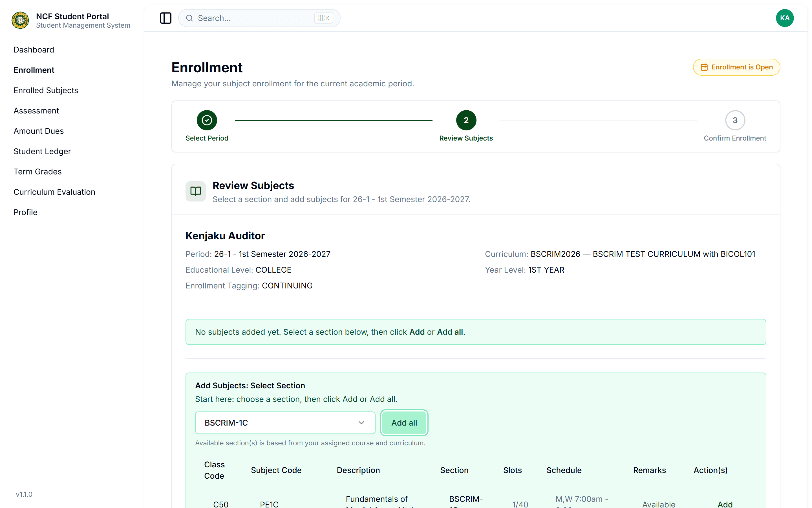Click the COLLEGE educational level value

pos(273,270)
